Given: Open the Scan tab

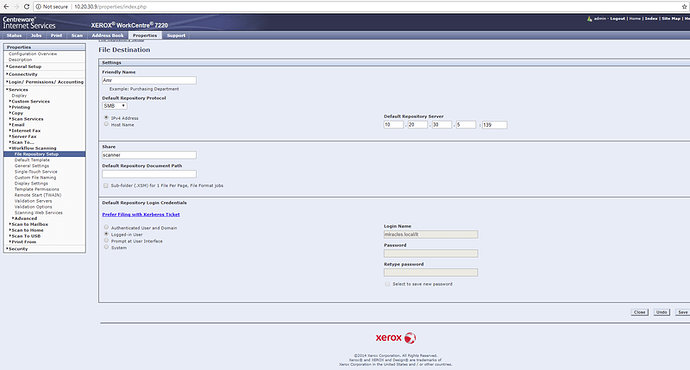Looking at the screenshot, I should pyautogui.click(x=77, y=35).
